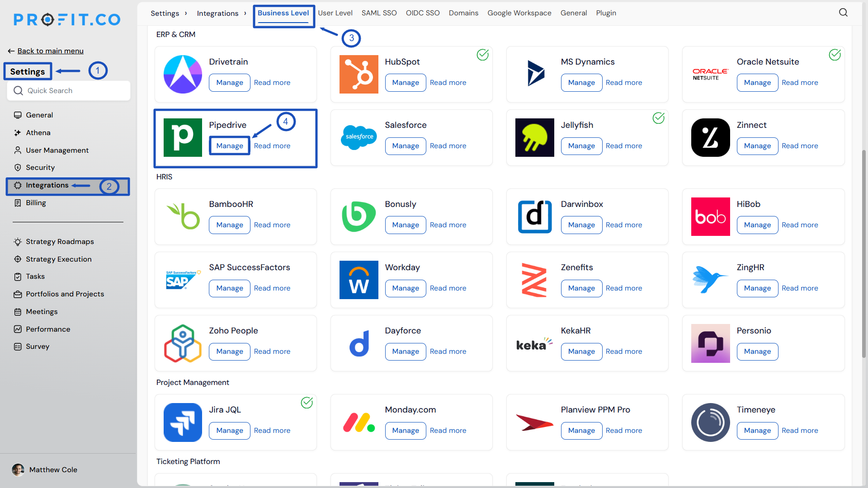868x488 pixels.
Task: Click the Workday logo icon
Action: coord(359,280)
